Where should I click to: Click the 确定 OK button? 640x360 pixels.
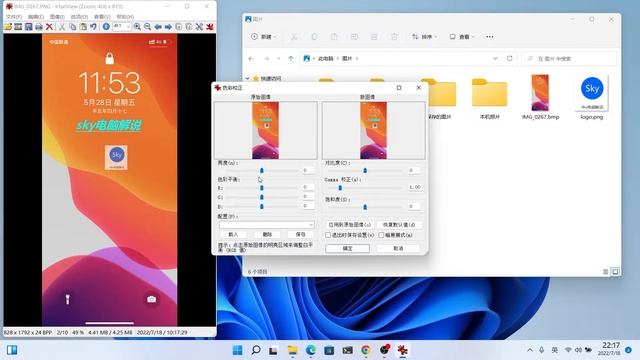347,249
